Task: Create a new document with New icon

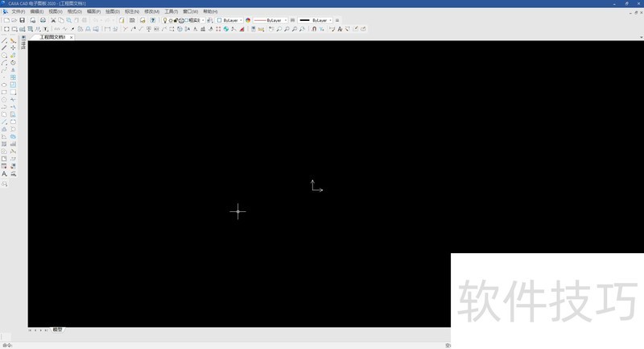Action: (6, 20)
